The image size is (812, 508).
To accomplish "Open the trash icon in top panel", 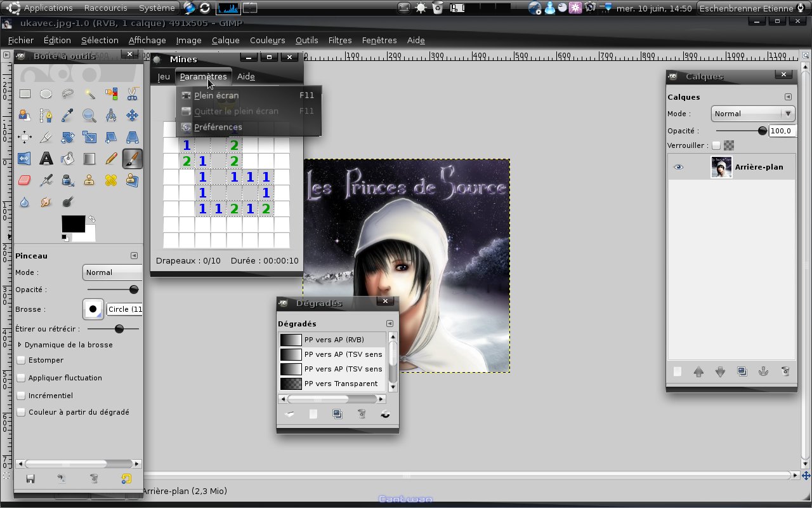I will coord(438,8).
